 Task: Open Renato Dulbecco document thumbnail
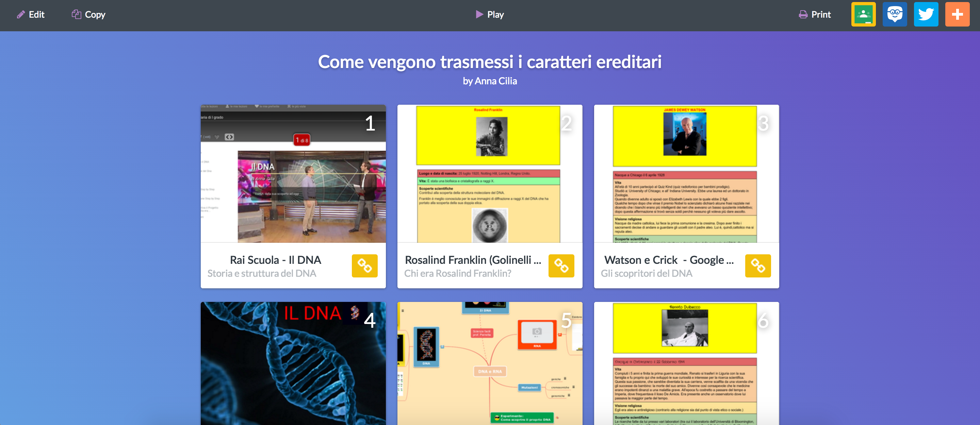(686, 363)
